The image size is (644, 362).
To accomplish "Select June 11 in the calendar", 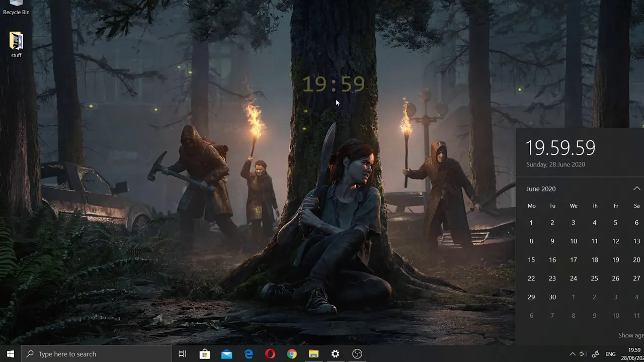I will [594, 241].
